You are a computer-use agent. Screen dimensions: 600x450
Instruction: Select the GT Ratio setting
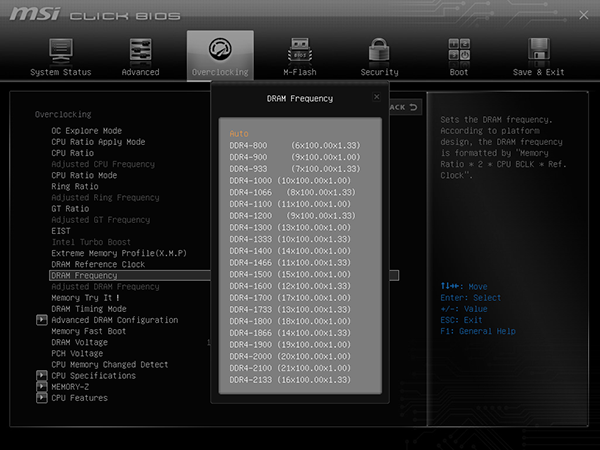tap(70, 209)
